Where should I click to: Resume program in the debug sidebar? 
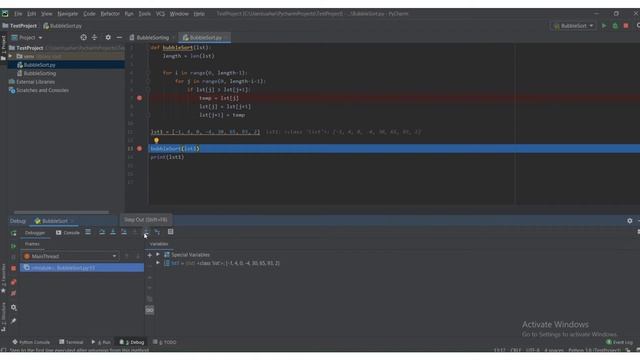pyautogui.click(x=13, y=246)
